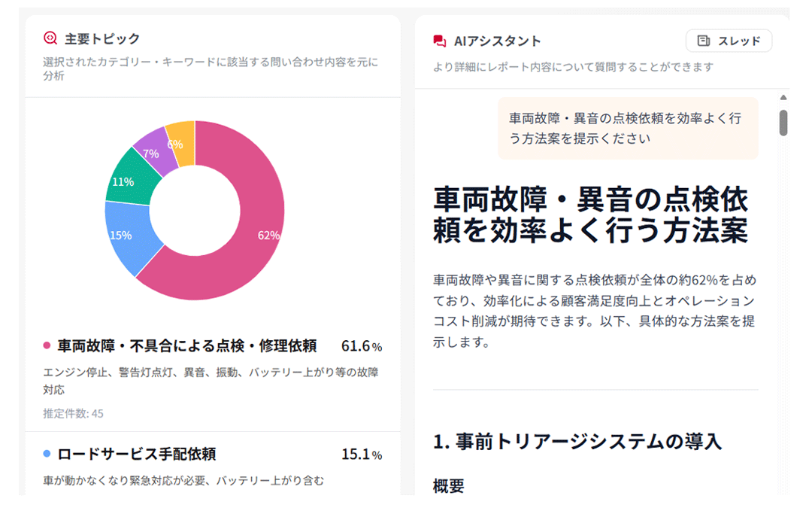Click the pink legend dot for 車両故障

[47, 346]
